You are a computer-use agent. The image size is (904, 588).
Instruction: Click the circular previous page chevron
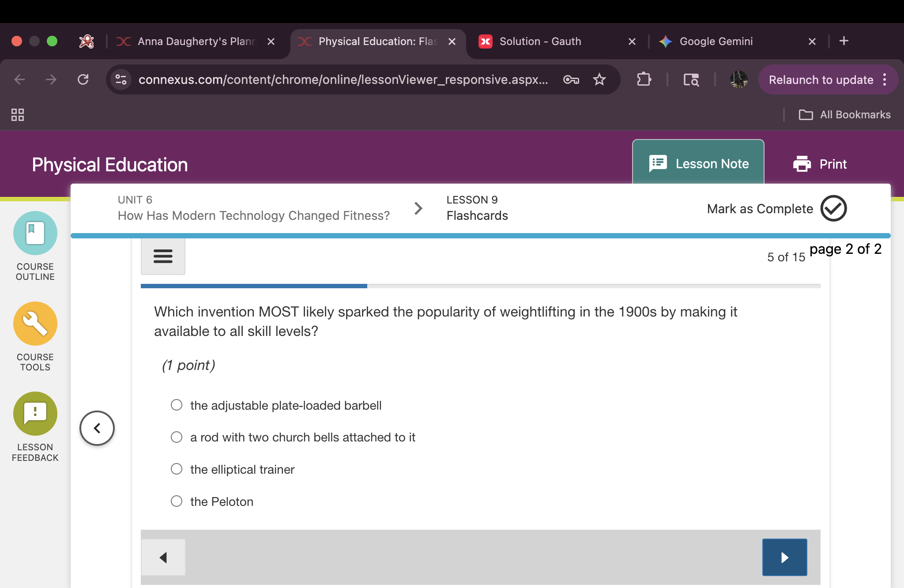click(x=97, y=428)
